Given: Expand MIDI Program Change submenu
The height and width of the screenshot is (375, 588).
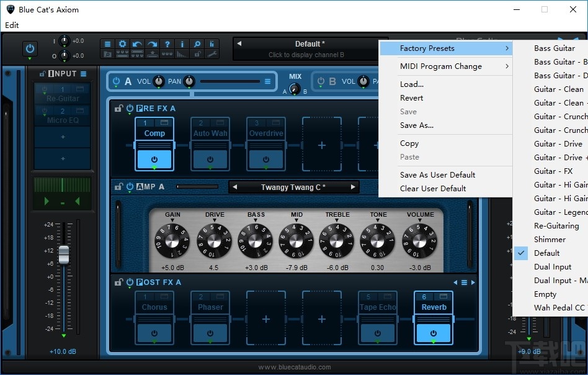Looking at the screenshot, I should click(x=446, y=66).
